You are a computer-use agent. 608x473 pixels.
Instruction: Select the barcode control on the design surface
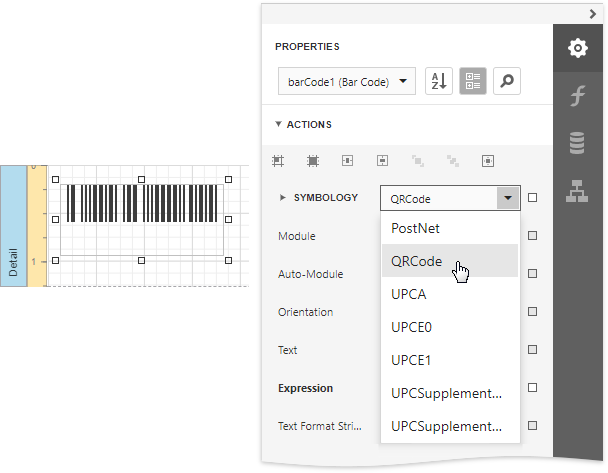141,203
